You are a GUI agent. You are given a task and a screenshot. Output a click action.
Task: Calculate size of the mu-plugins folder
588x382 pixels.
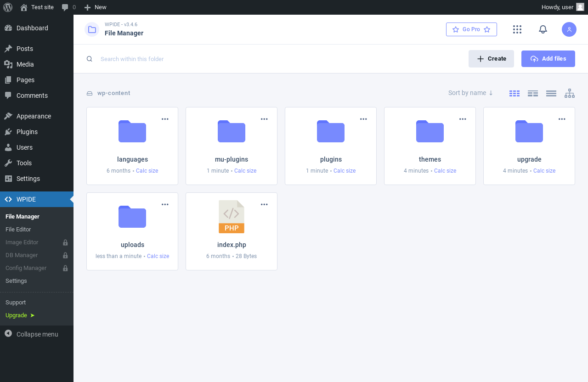click(245, 171)
